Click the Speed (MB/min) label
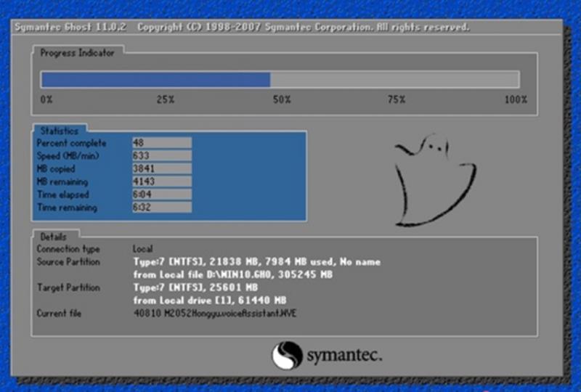 (68, 156)
